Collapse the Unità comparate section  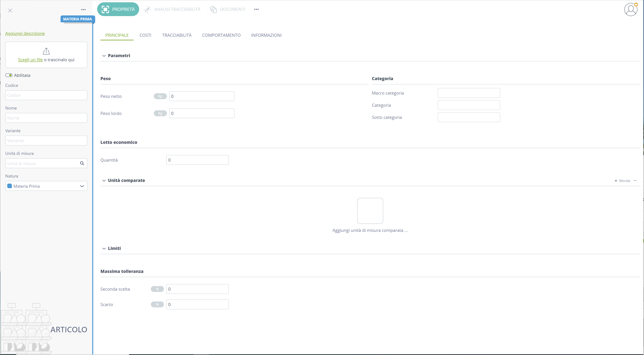click(104, 181)
